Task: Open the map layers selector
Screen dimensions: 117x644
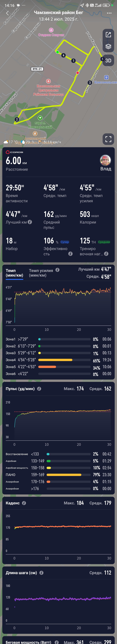Action: click(x=108, y=46)
